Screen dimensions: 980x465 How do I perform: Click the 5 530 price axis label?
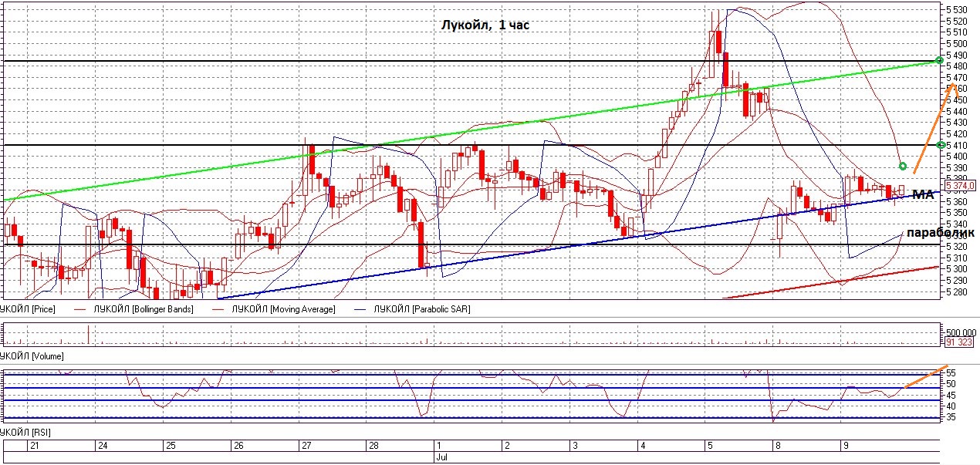[957, 10]
